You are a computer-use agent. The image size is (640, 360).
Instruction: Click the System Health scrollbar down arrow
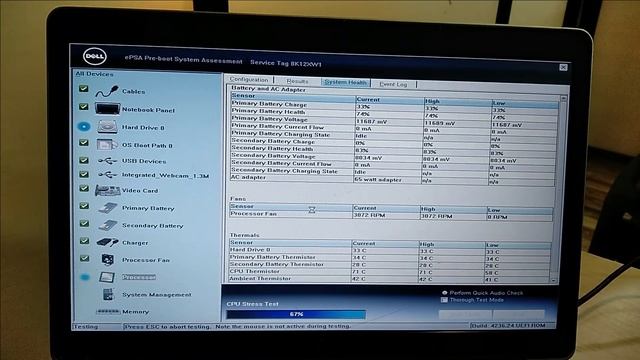pyautogui.click(x=554, y=280)
